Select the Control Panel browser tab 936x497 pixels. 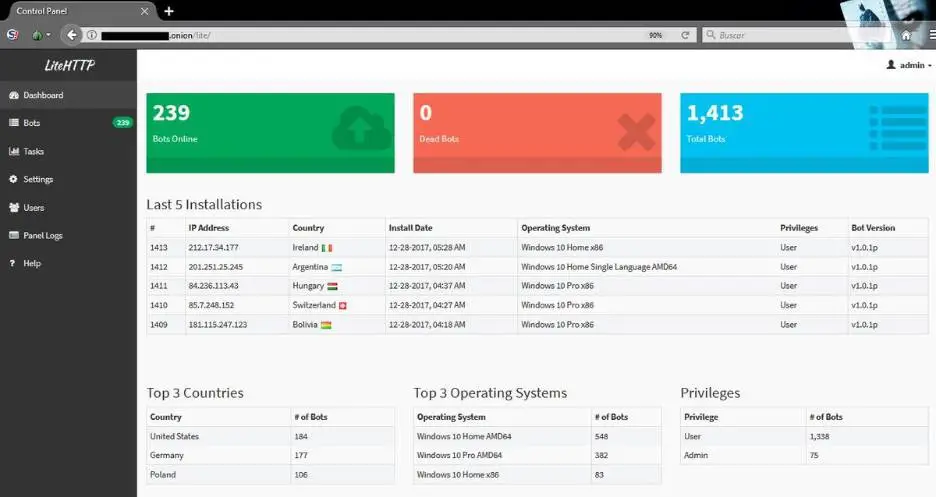pyautogui.click(x=78, y=11)
